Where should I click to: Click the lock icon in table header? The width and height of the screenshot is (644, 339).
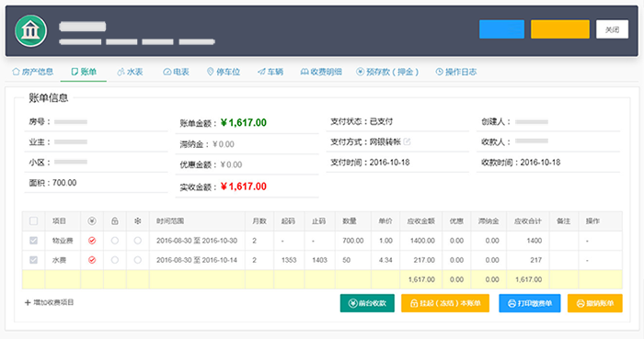pyautogui.click(x=115, y=220)
